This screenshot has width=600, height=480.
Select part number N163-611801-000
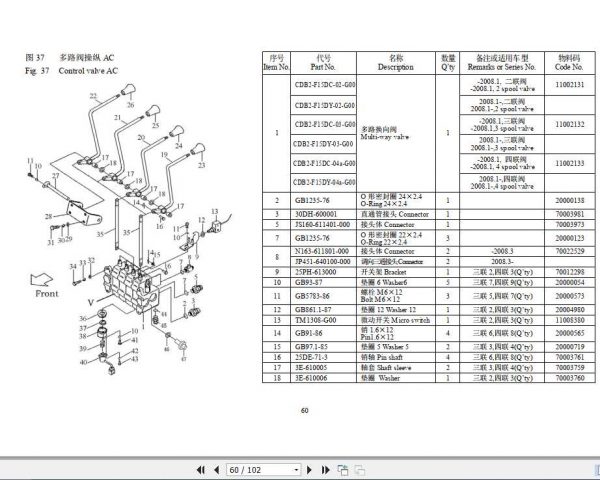[x=321, y=251]
